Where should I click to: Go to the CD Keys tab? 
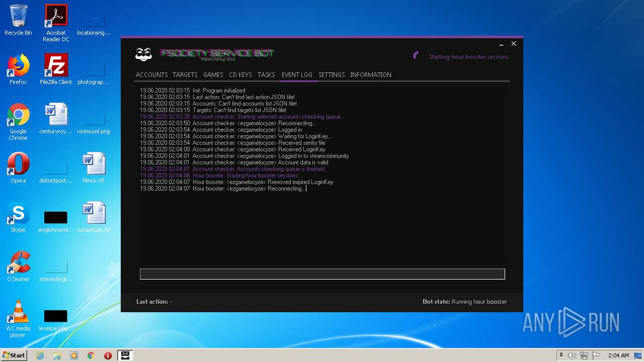pyautogui.click(x=240, y=75)
